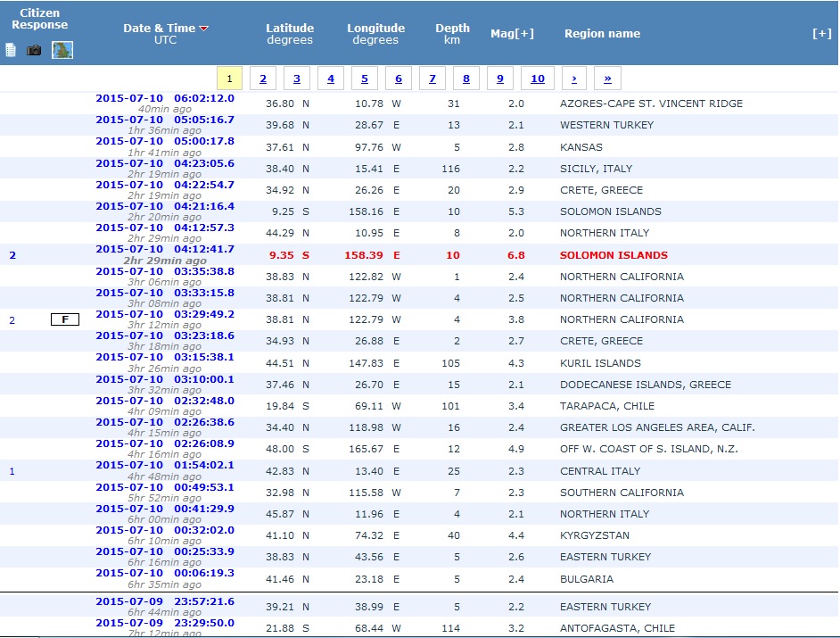
Task: Open the 2015-07-10 04:22:54.7 Crete event
Action: point(165,185)
